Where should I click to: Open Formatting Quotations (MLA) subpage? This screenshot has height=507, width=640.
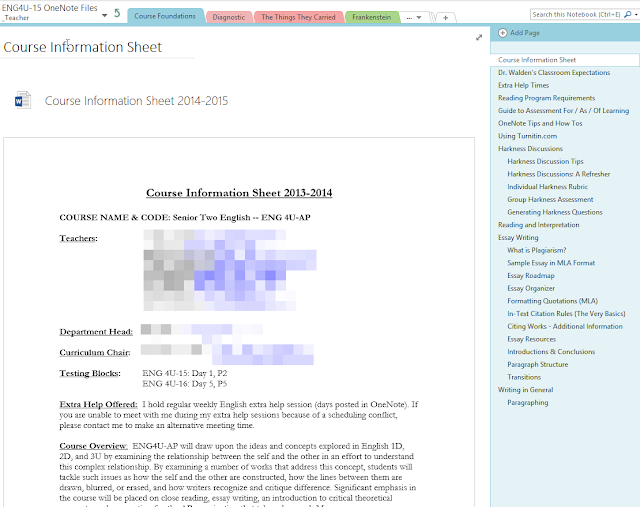coord(552,300)
